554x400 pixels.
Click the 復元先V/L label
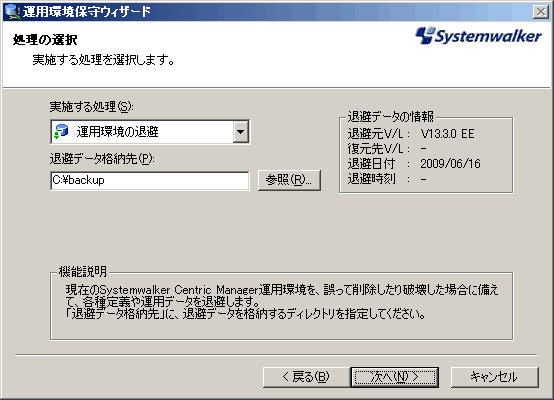375,149
